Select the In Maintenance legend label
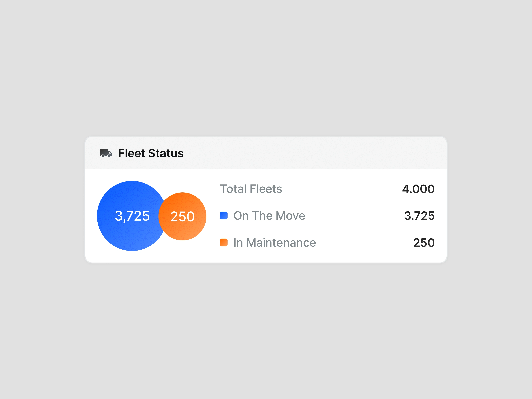The image size is (532, 399). coord(274,243)
